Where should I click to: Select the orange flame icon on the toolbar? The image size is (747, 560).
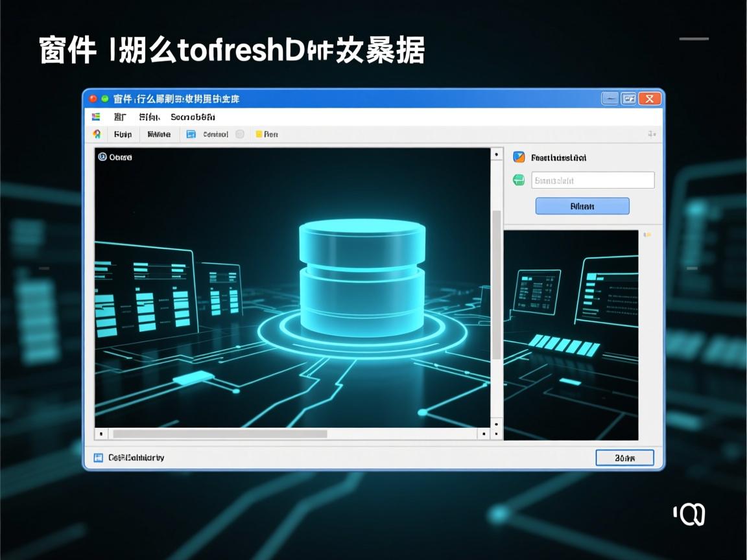click(x=96, y=134)
